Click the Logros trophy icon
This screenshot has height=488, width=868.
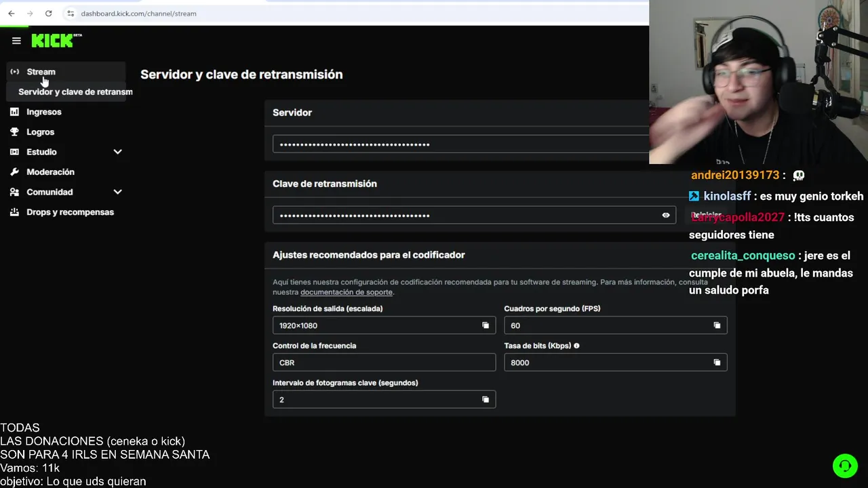[x=14, y=132]
